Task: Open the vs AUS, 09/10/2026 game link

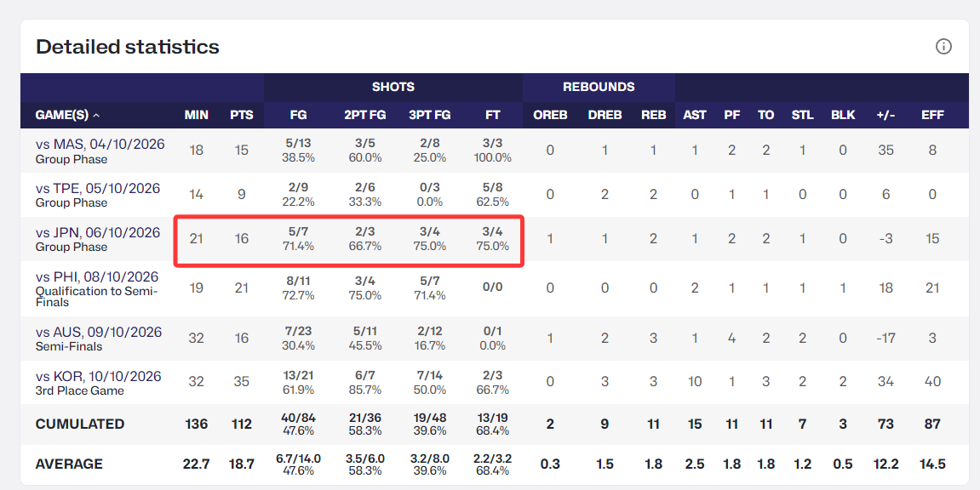Action: click(99, 332)
